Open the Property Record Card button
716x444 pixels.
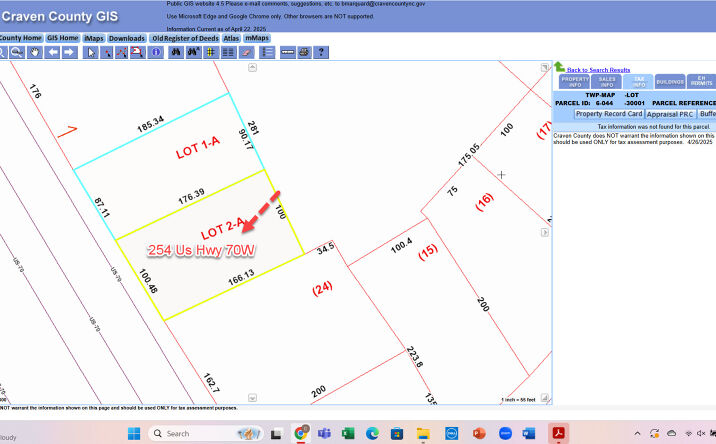pos(609,114)
